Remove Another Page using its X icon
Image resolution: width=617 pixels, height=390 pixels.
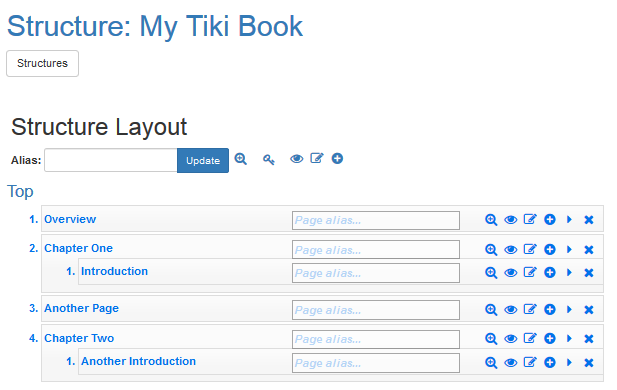pos(589,310)
